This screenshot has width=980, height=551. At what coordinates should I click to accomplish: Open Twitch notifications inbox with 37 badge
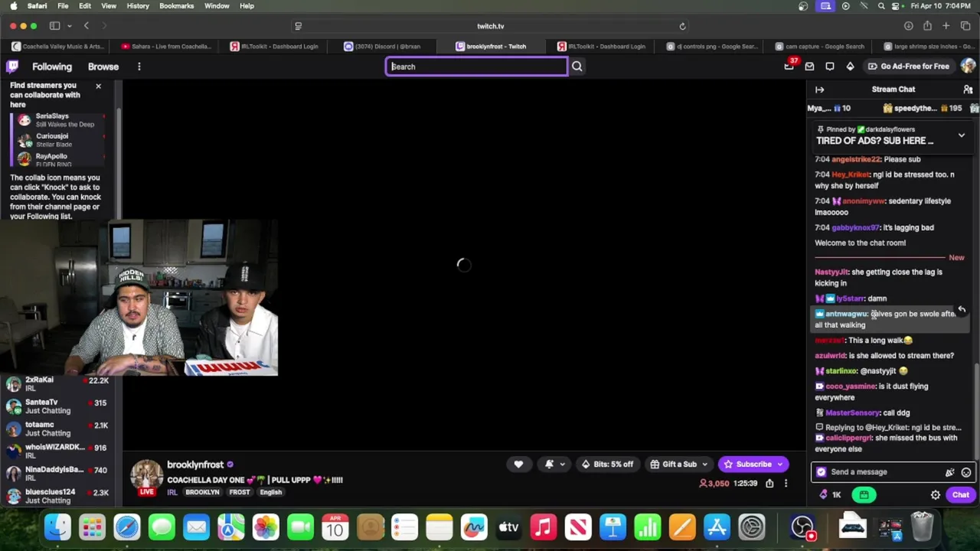[x=789, y=67]
